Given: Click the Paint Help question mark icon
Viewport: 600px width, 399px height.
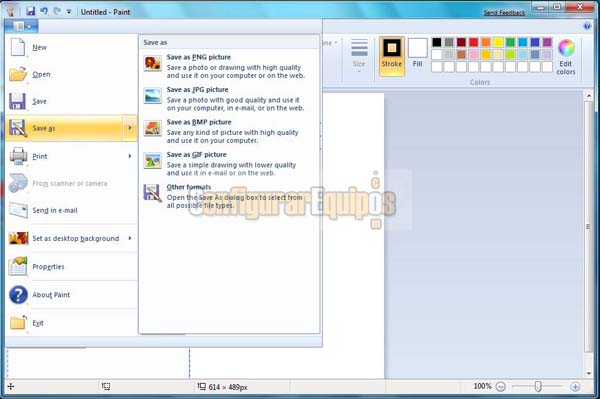Looking at the screenshot, I should coord(587,26).
